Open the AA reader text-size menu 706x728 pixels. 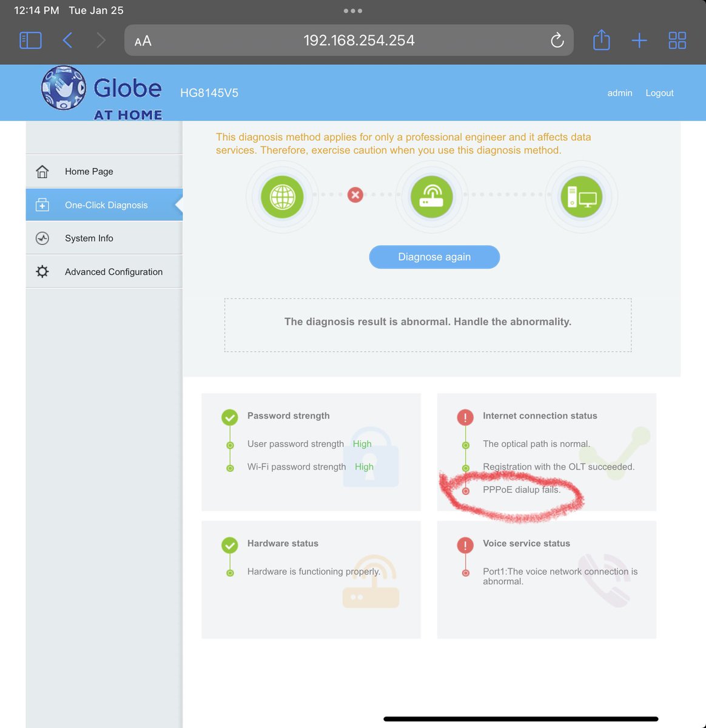[143, 41]
